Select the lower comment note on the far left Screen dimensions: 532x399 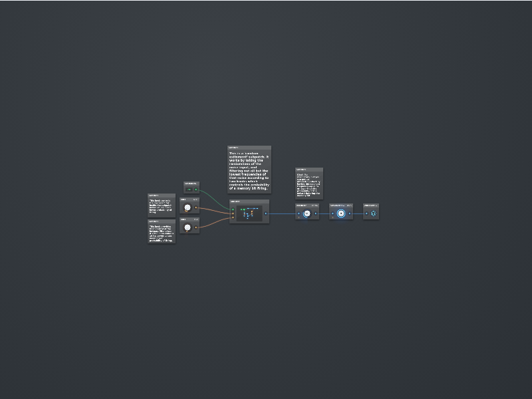click(x=162, y=232)
